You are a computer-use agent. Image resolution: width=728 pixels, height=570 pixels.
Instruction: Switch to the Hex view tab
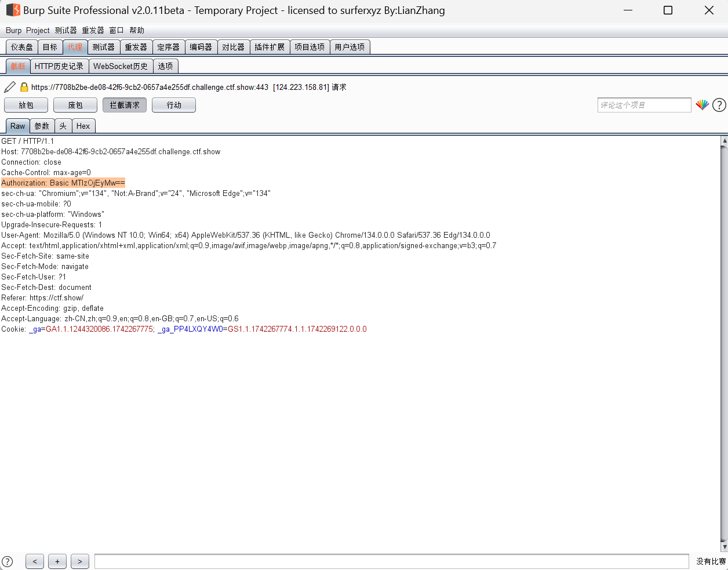[x=83, y=126]
